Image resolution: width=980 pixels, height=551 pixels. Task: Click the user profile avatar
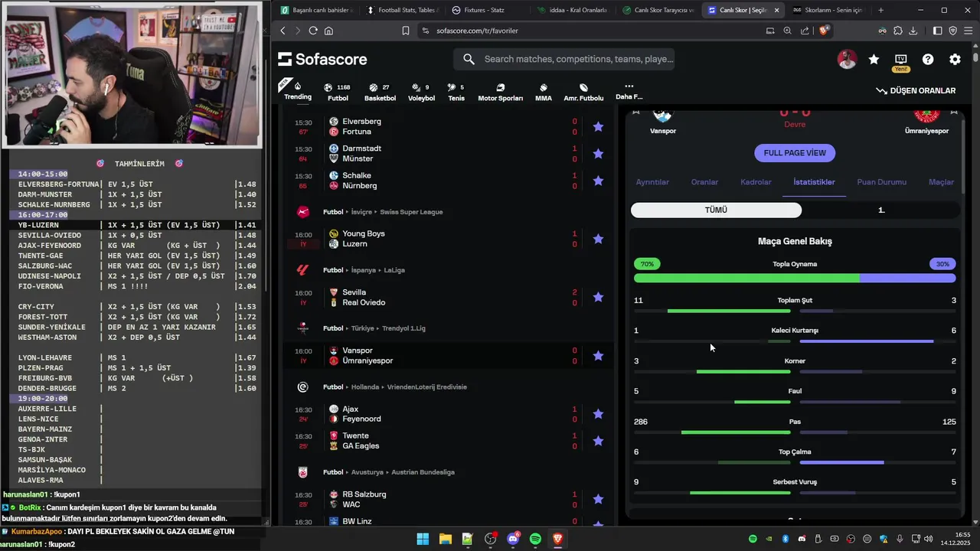click(x=847, y=59)
